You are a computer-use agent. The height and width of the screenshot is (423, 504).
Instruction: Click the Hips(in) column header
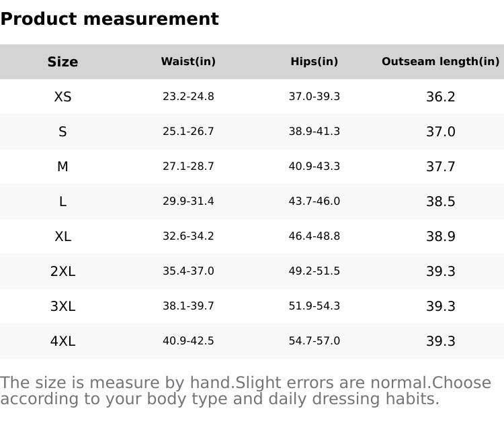point(314,62)
